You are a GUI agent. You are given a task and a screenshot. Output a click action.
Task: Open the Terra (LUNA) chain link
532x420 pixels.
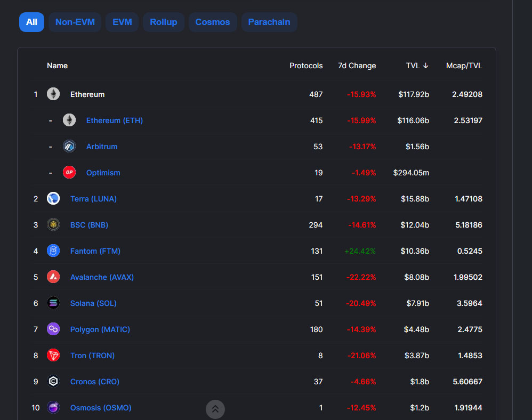coord(93,199)
